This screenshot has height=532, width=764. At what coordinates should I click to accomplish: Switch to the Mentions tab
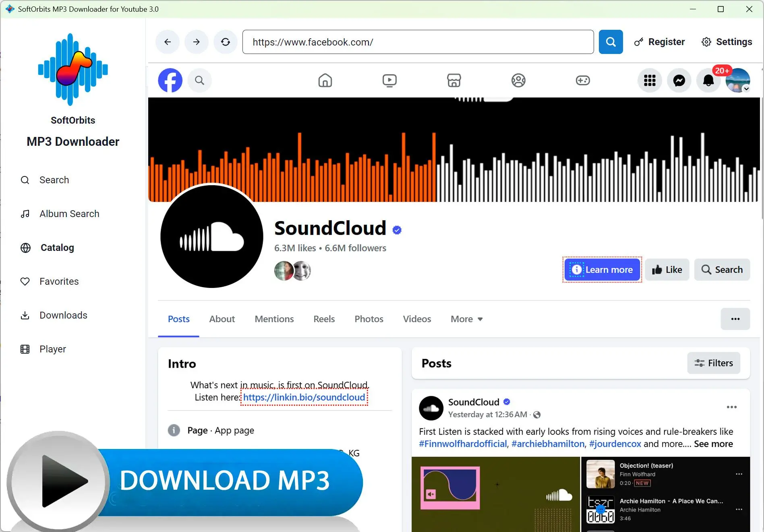coord(274,319)
